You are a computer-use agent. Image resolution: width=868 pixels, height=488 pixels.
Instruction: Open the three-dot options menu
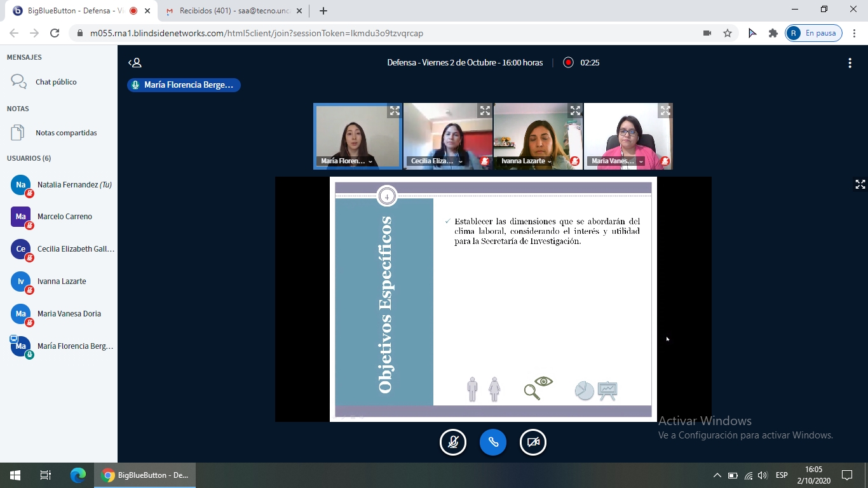850,62
